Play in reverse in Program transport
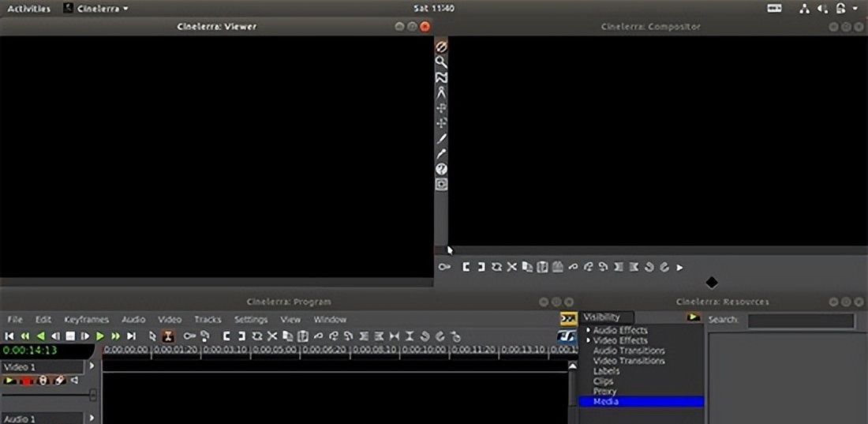The image size is (868, 424). [x=40, y=336]
